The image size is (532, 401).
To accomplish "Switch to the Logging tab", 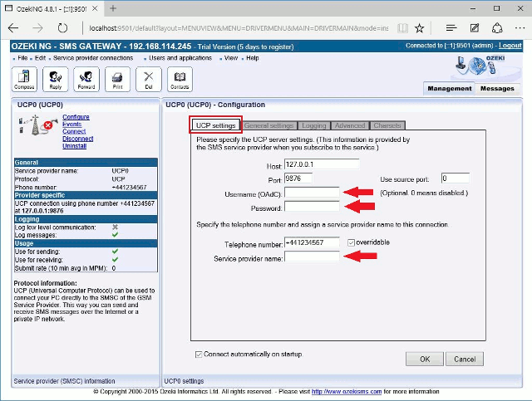I will tap(314, 125).
